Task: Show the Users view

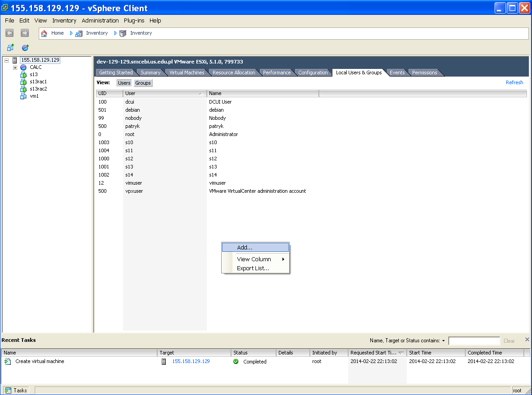Action: click(x=124, y=83)
